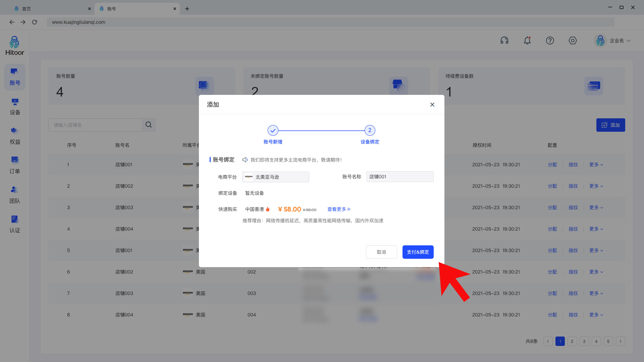Open the 设备 sidebar section
The width and height of the screenshot is (644, 362).
[x=15, y=107]
